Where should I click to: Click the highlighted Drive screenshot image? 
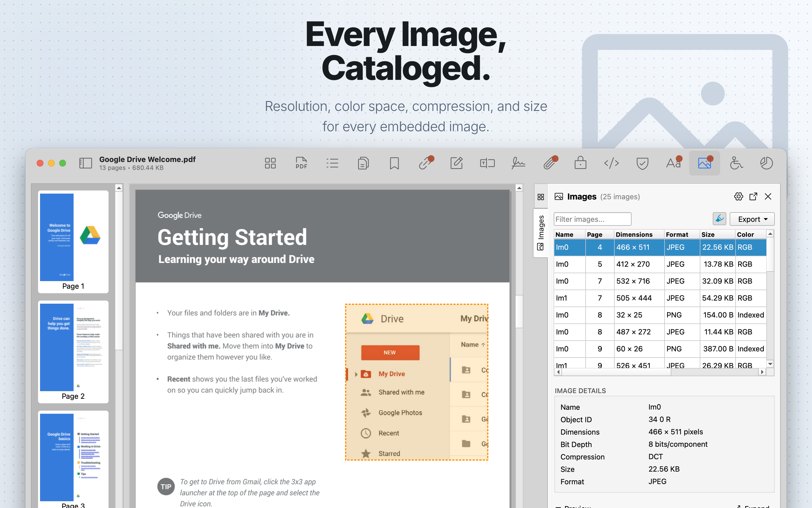coord(417,382)
